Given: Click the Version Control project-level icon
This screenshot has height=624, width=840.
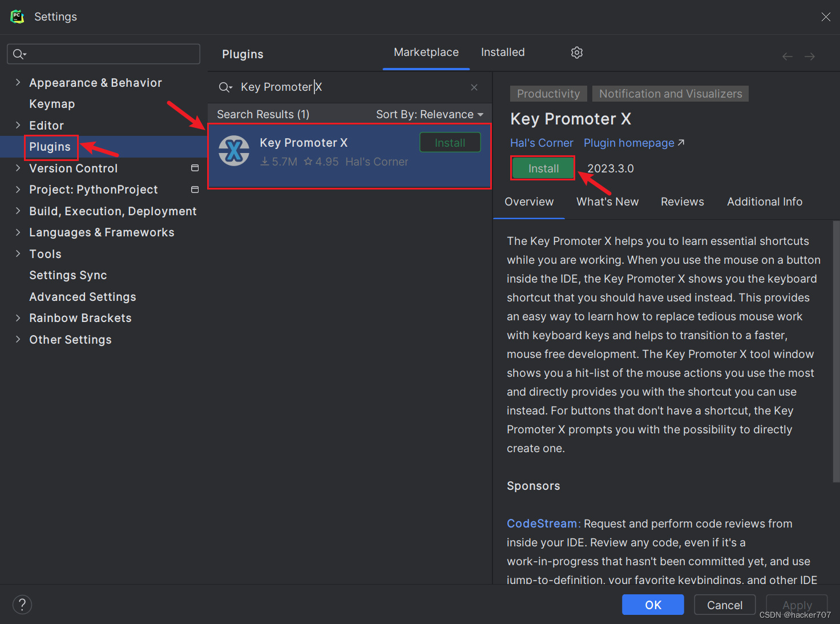Looking at the screenshot, I should tap(195, 168).
